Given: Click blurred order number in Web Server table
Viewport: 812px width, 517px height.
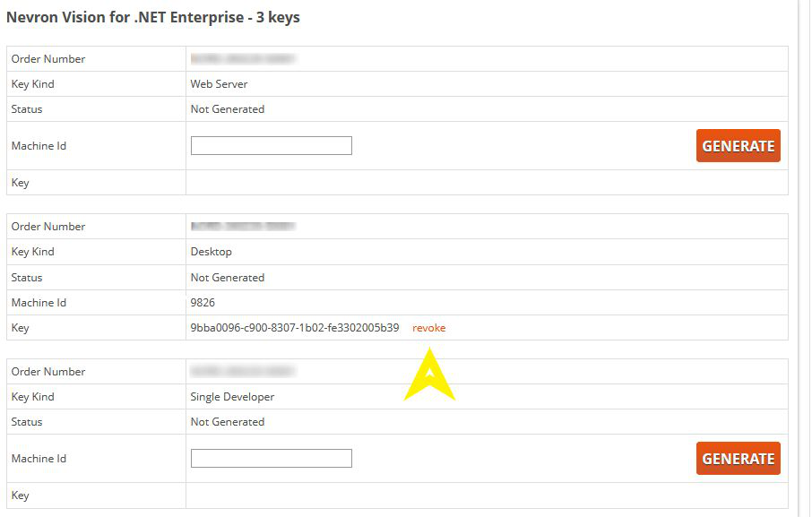Looking at the screenshot, I should [243, 59].
